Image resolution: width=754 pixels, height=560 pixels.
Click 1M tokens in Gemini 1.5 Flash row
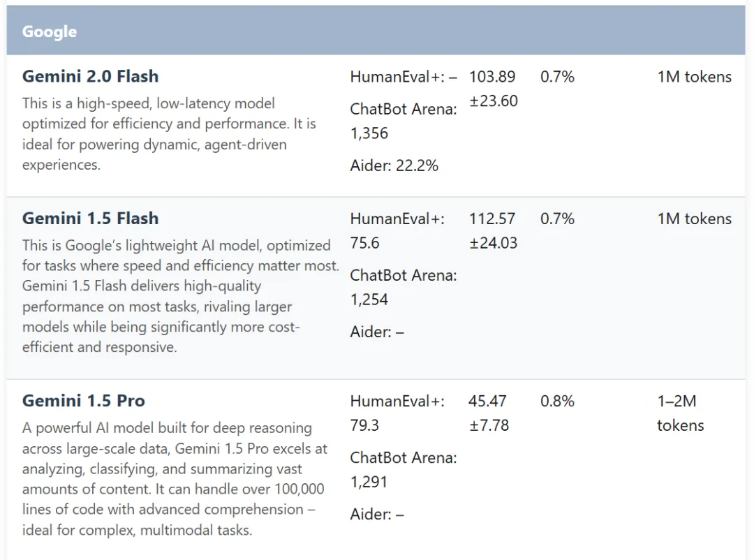pos(695,219)
